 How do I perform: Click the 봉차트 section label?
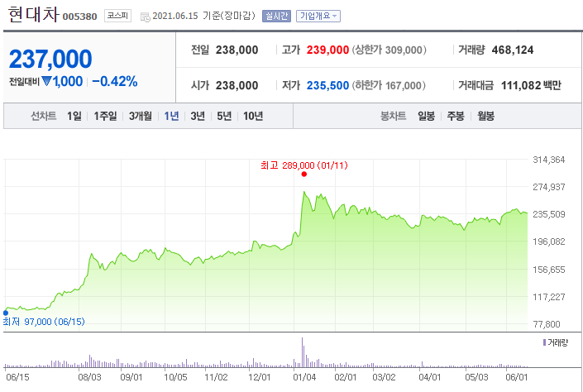[x=393, y=116]
